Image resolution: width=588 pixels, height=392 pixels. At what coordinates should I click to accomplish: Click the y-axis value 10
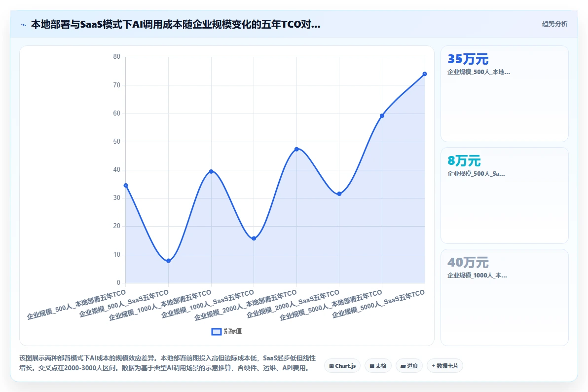116,255
